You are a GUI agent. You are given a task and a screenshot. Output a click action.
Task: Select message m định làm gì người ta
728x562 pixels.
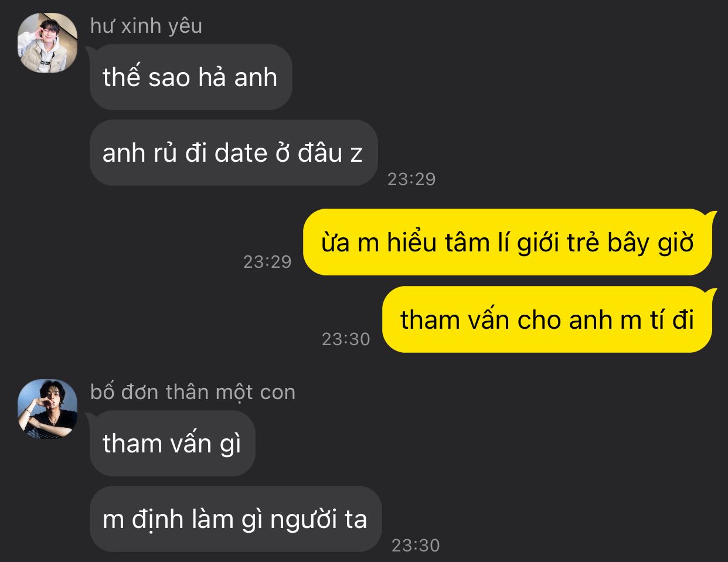pos(236,519)
